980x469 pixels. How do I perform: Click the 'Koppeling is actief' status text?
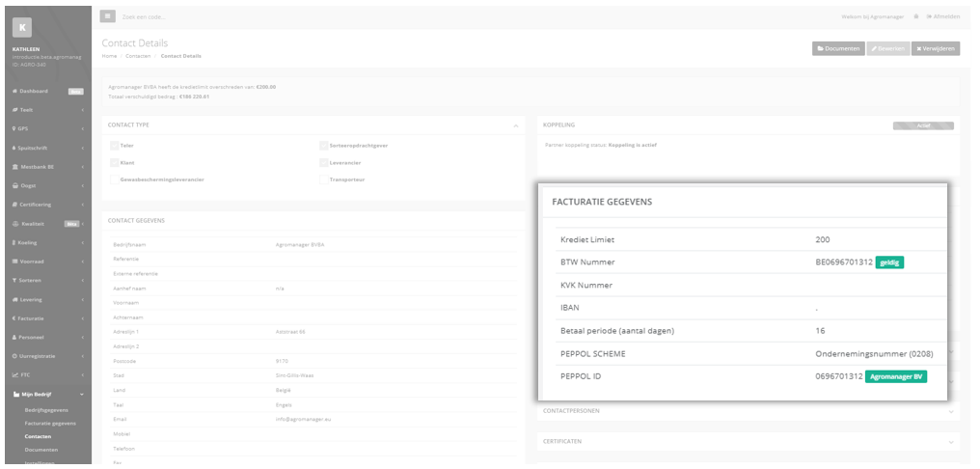[633, 145]
